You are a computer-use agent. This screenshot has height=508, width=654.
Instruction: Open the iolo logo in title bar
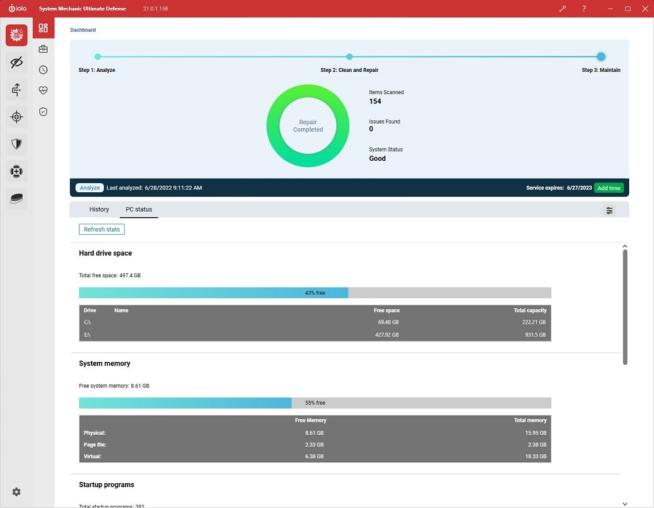(x=18, y=8)
